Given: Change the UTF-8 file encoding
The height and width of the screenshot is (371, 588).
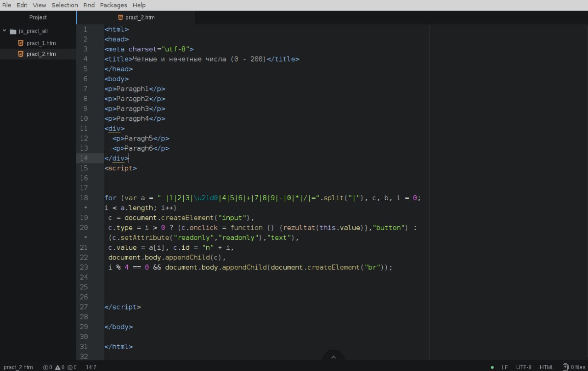Looking at the screenshot, I should [x=524, y=367].
